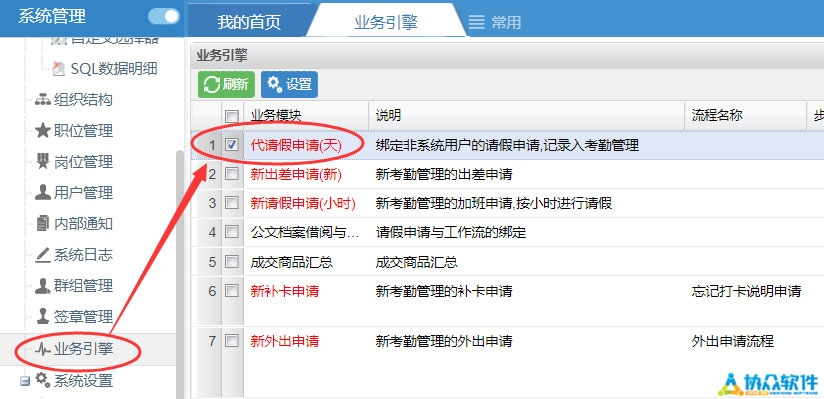824x399 pixels.
Task: Open 内部通知 in the sidebar
Action: (83, 224)
